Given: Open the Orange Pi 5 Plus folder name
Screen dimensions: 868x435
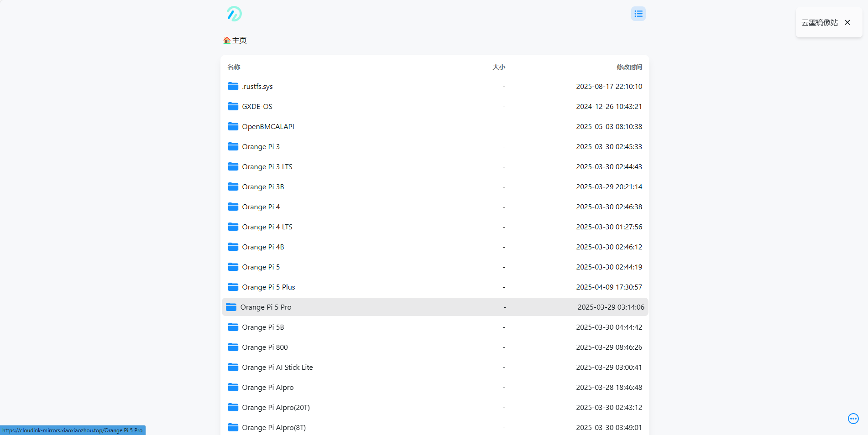Looking at the screenshot, I should [x=268, y=287].
